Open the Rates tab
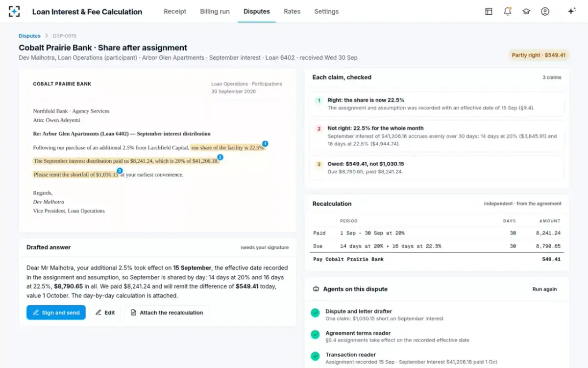The height and width of the screenshot is (368, 588). [x=292, y=11]
